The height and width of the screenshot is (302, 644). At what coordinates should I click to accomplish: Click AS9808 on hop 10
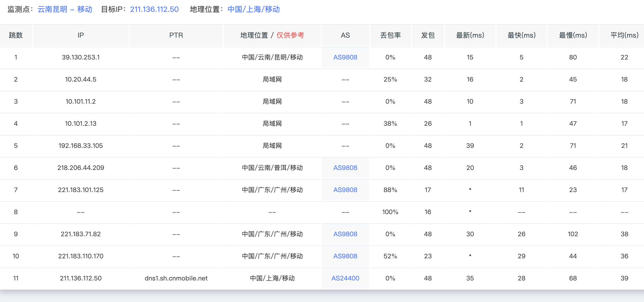click(345, 256)
